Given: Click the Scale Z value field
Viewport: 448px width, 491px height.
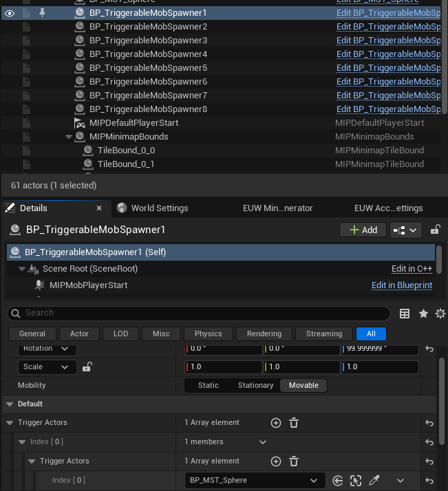Looking at the screenshot, I should coord(380,367).
